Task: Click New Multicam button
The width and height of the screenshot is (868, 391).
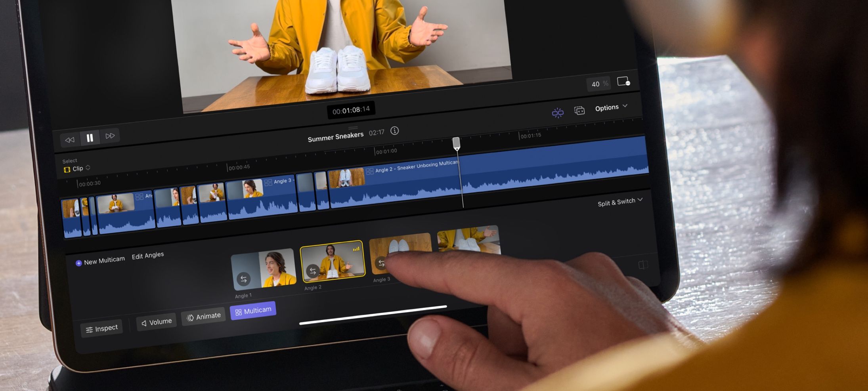Action: coord(100,261)
